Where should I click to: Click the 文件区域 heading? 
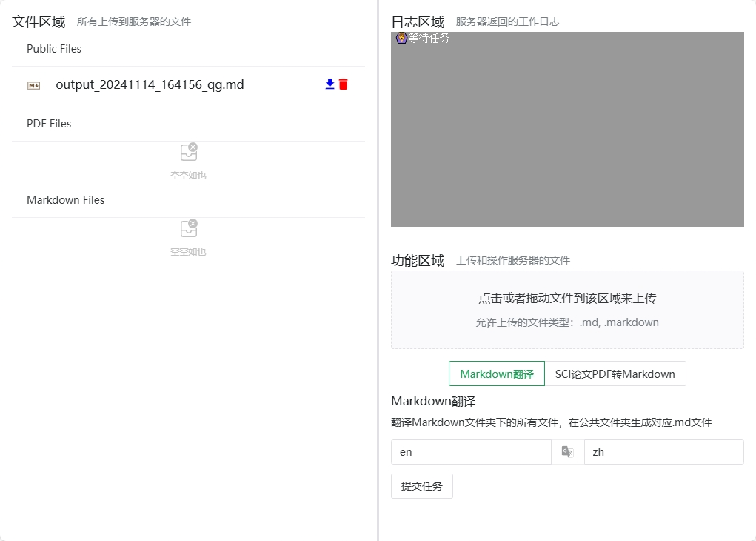pyautogui.click(x=39, y=22)
